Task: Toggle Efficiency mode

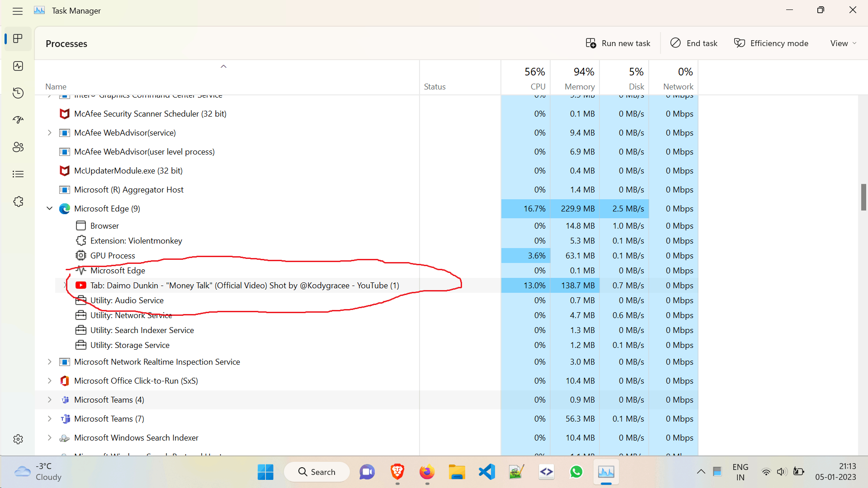Action: point(771,43)
